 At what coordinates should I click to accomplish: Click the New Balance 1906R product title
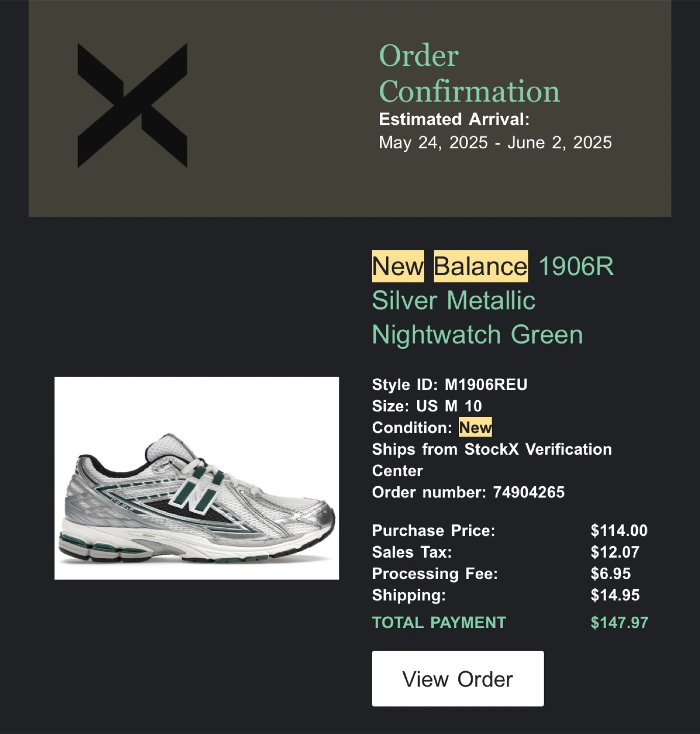(493, 300)
